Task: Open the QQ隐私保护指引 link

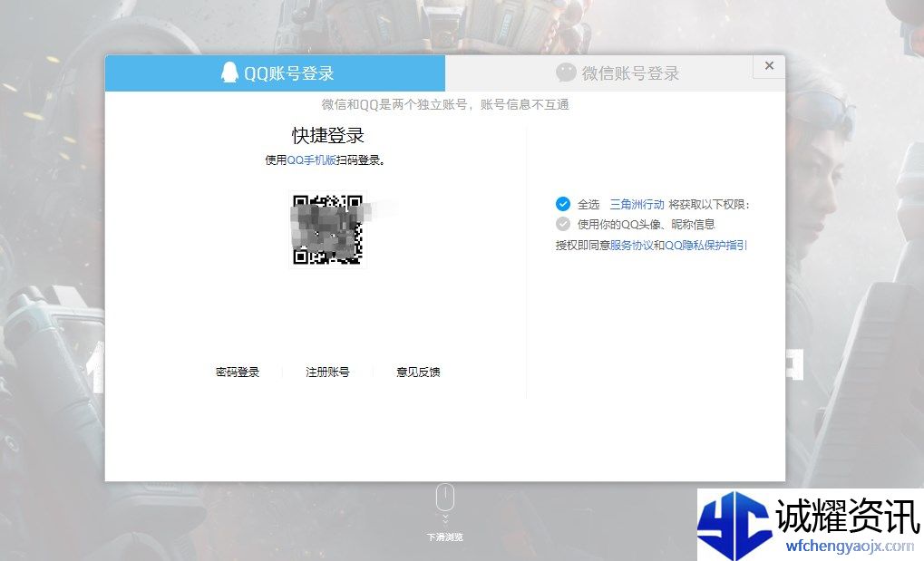Action: tap(705, 245)
